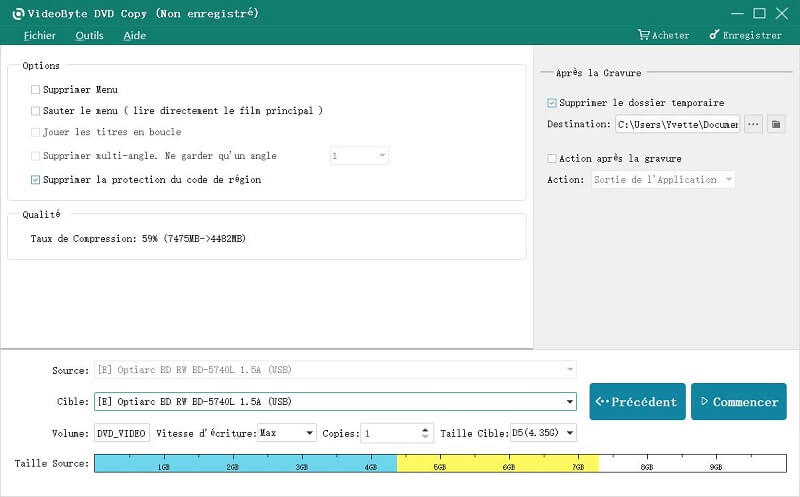Minimize the VideoByte window

click(737, 14)
